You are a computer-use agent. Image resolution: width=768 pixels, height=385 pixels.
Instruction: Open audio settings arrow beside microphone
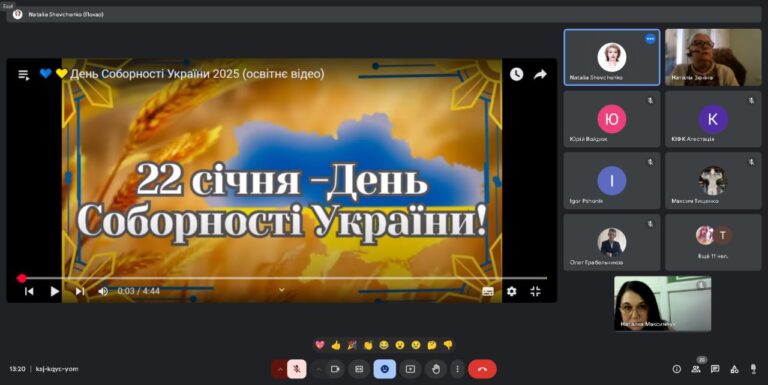pyautogui.click(x=280, y=369)
